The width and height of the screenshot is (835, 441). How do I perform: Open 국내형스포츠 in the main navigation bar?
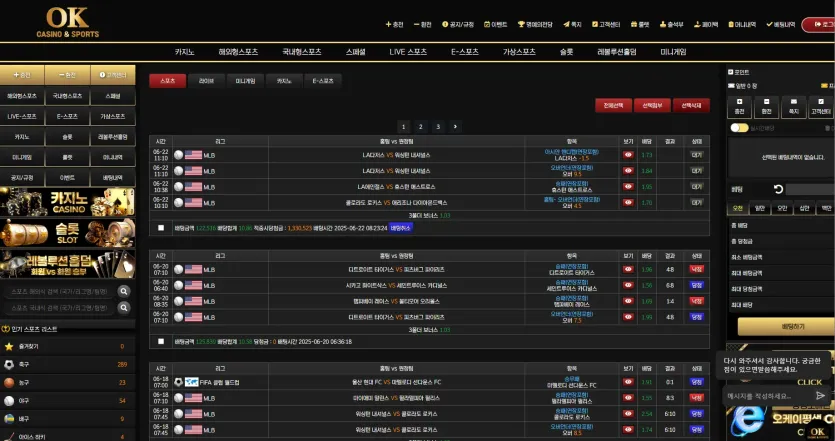tap(302, 52)
